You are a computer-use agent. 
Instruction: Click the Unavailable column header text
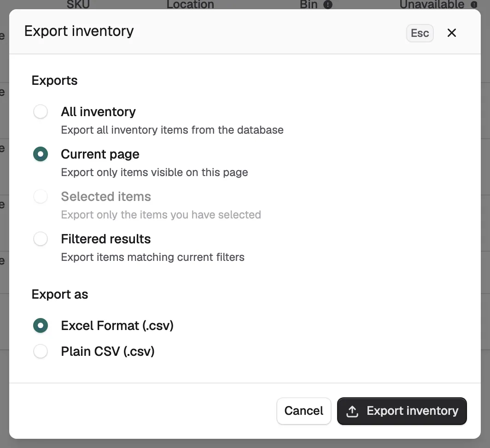coord(432,5)
